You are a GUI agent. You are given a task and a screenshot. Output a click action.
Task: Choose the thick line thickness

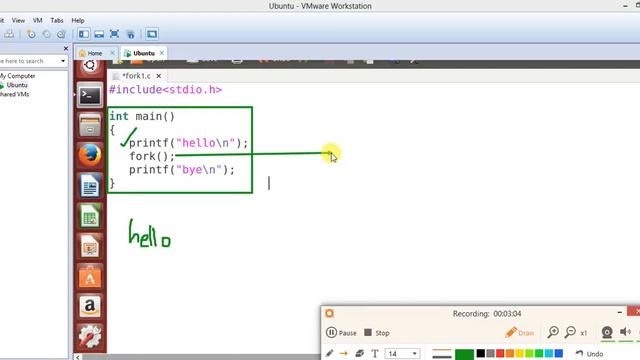[442, 356]
